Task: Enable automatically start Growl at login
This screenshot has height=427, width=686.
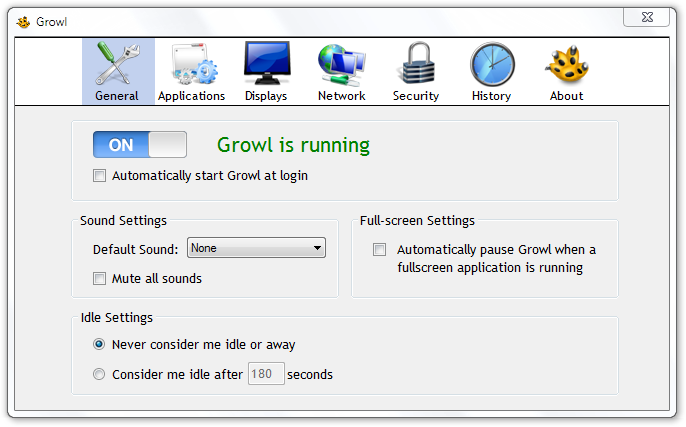Action: click(99, 176)
